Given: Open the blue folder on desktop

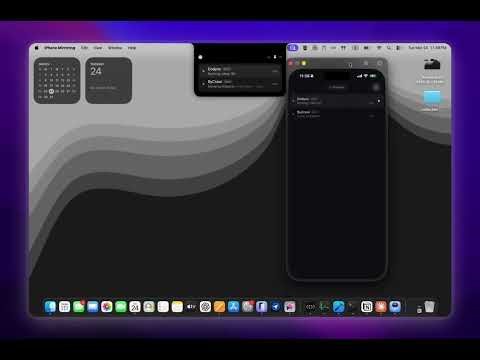Looking at the screenshot, I should pos(432,97).
